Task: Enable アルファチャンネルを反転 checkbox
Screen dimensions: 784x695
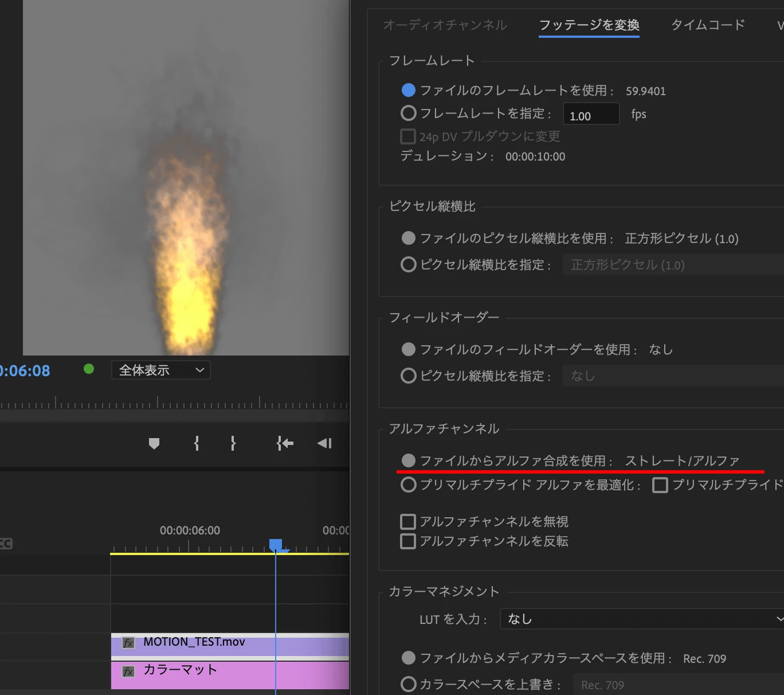Action: coord(408,541)
